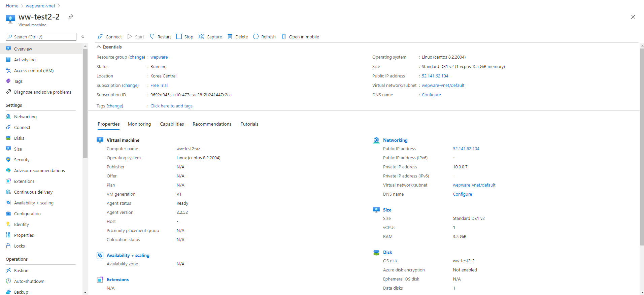Click the Configuration sidebar icon
This screenshot has width=644, height=295.
[8, 214]
